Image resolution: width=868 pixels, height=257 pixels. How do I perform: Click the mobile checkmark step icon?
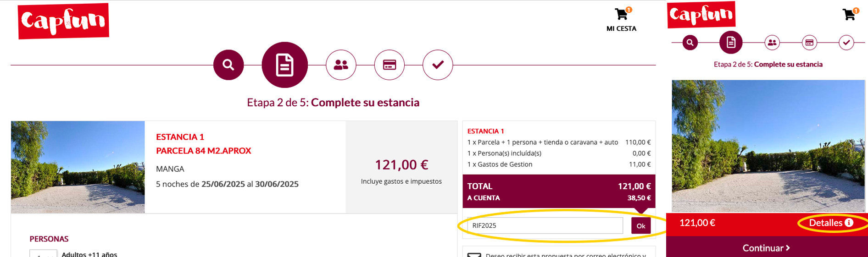846,43
